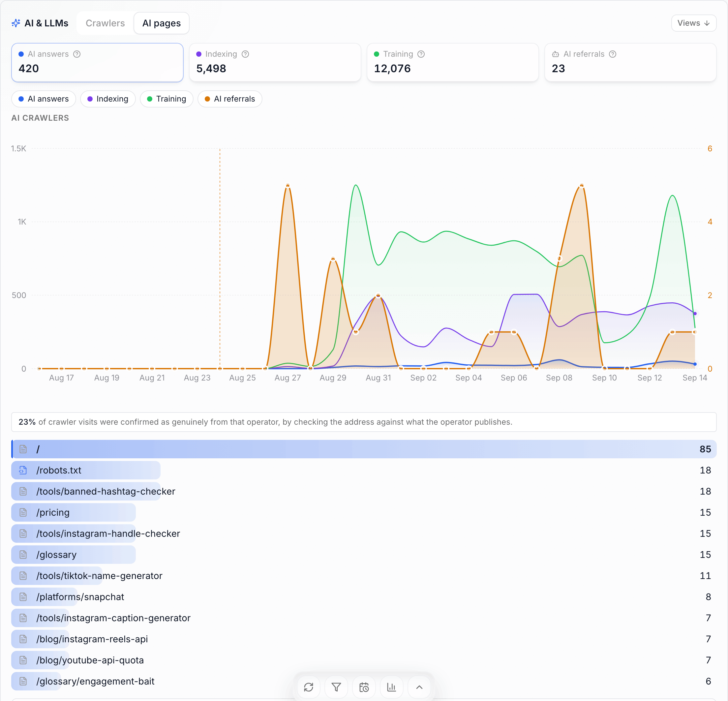Toggle the Training series legend chip
This screenshot has width=728, height=701.
[167, 99]
